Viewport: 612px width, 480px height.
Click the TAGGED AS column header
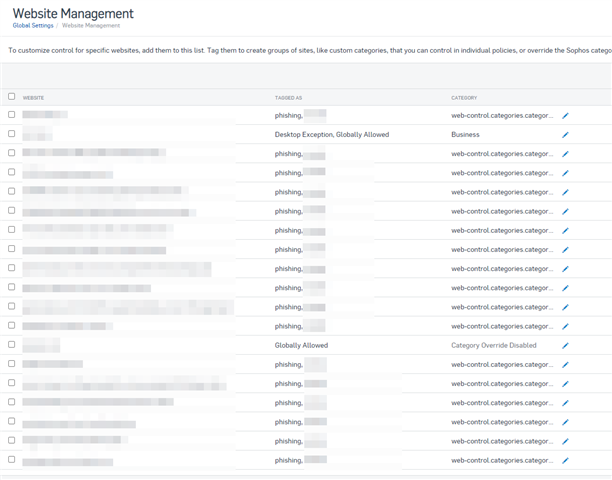tap(288, 98)
